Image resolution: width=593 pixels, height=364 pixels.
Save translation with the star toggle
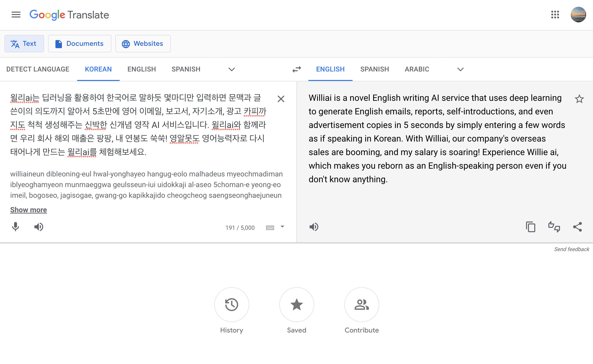pyautogui.click(x=579, y=99)
